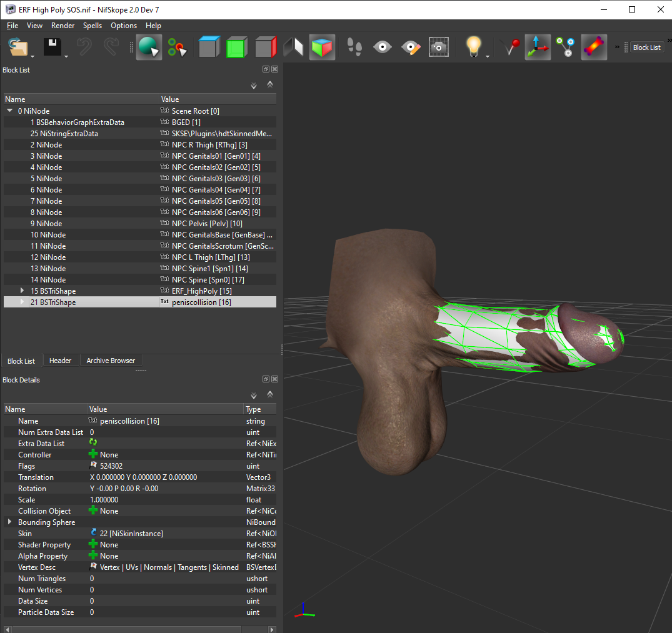Click the Undo arrow icon

84,47
